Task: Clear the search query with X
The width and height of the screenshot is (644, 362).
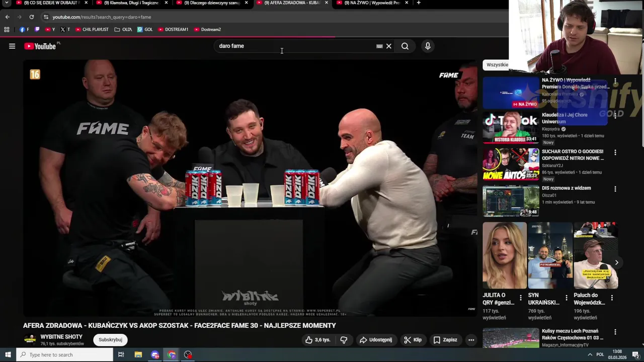Action: [388, 46]
